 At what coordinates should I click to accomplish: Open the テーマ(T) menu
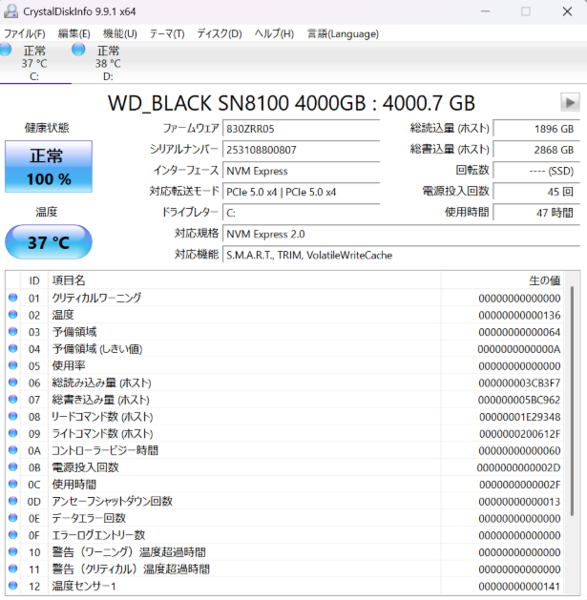pyautogui.click(x=167, y=34)
